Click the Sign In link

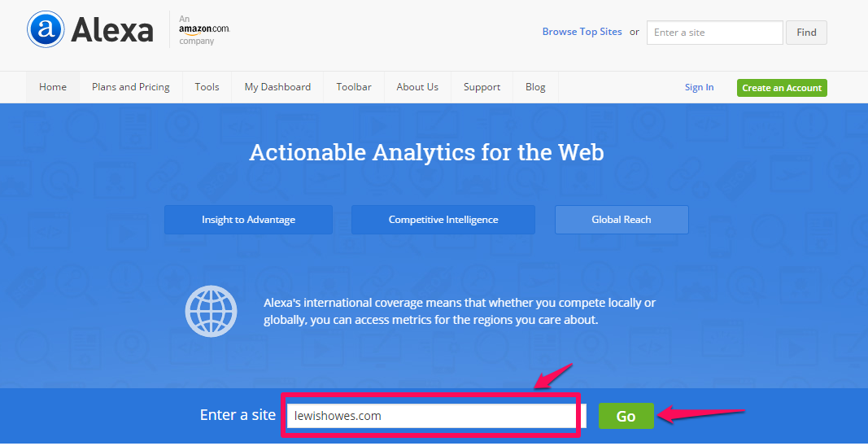[x=699, y=87]
